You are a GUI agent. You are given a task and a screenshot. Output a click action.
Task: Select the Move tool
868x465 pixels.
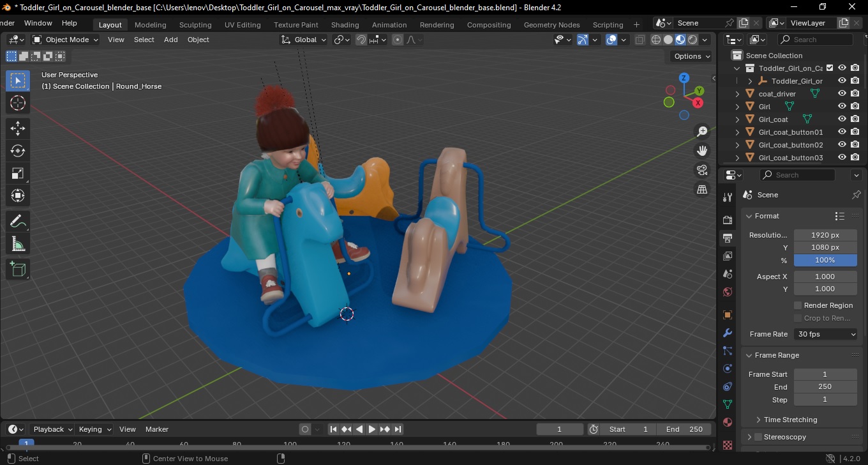pyautogui.click(x=18, y=128)
